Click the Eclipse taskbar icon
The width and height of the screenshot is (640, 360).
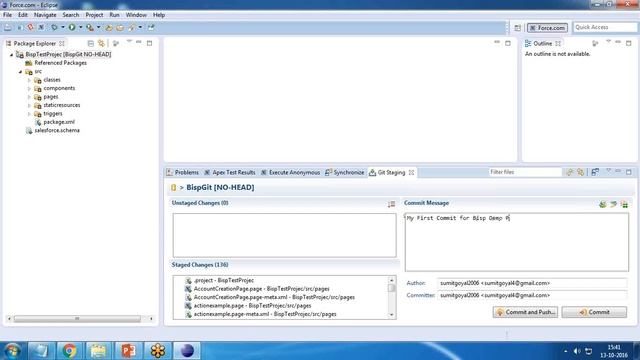(x=187, y=351)
